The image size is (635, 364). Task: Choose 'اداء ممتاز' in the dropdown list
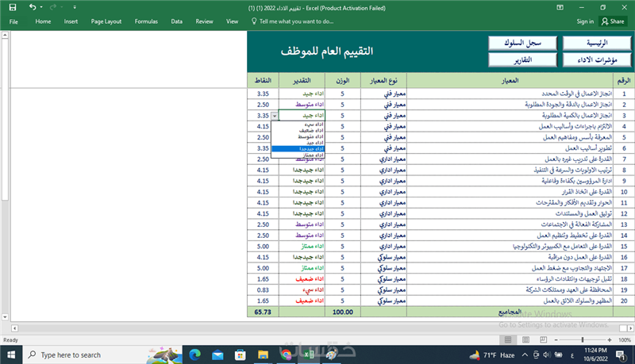[300, 155]
